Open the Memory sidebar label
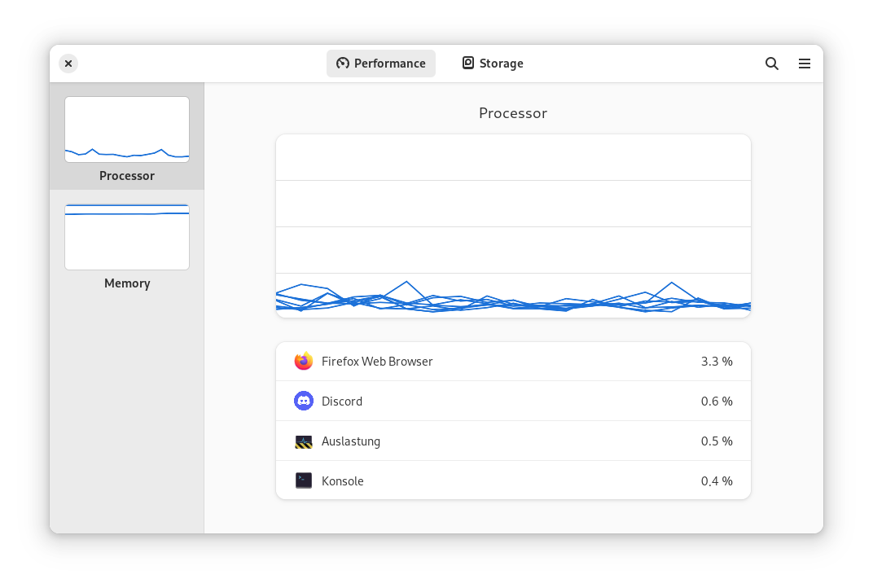Image resolution: width=873 pixels, height=588 pixels. [x=127, y=283]
